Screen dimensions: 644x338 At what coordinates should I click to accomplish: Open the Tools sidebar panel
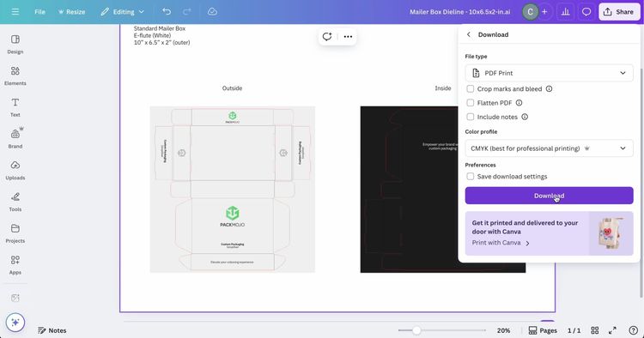tap(15, 202)
